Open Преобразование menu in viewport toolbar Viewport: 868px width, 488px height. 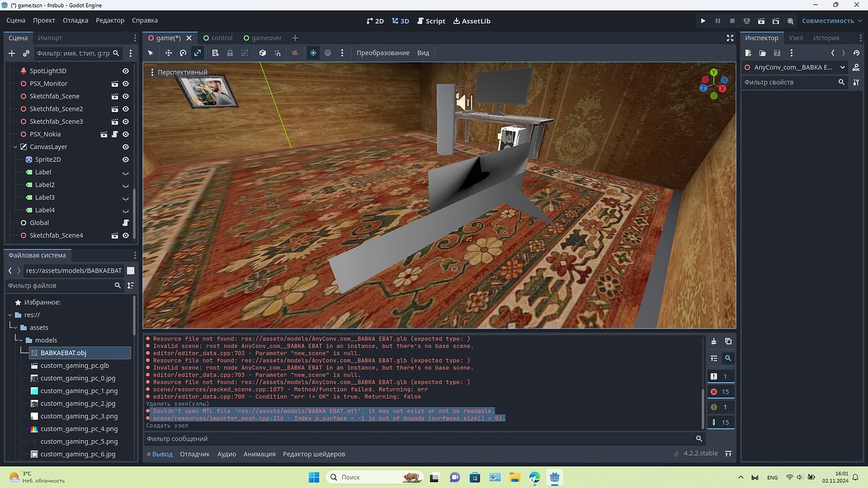pos(383,53)
